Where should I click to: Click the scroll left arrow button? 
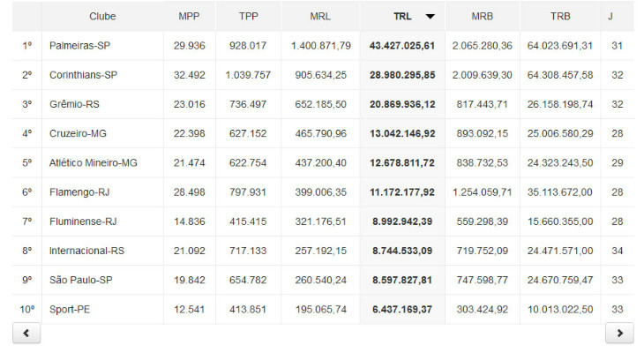pos(26,334)
